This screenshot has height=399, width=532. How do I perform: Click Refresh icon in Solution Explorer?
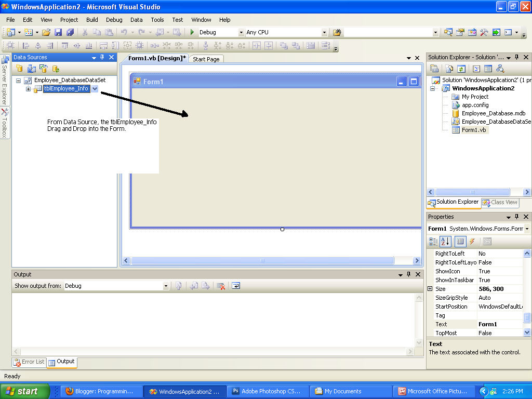click(461, 69)
